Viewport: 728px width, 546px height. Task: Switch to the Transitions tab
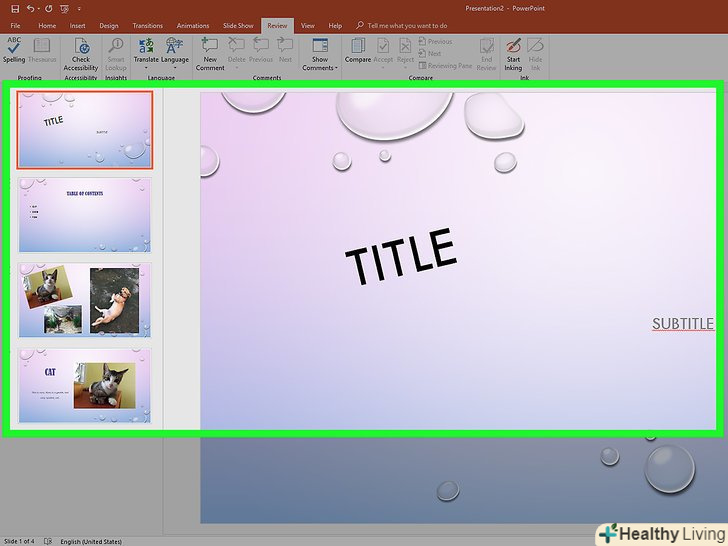click(x=147, y=26)
